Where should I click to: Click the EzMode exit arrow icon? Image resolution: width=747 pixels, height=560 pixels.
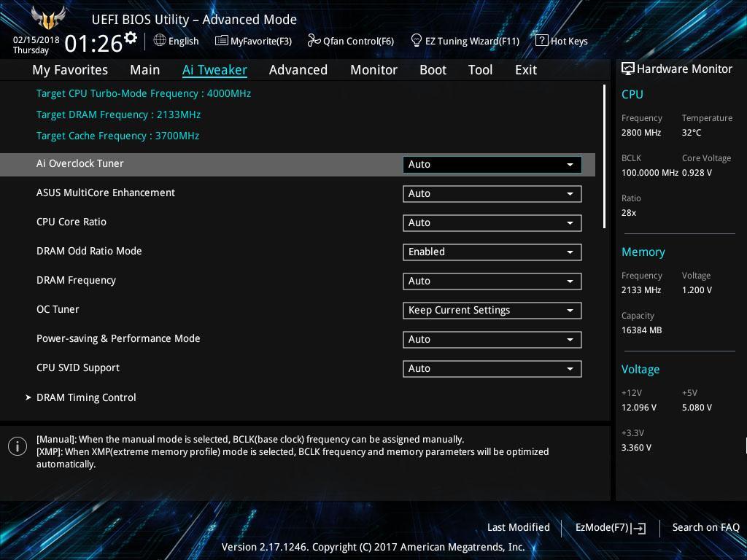coord(639,528)
